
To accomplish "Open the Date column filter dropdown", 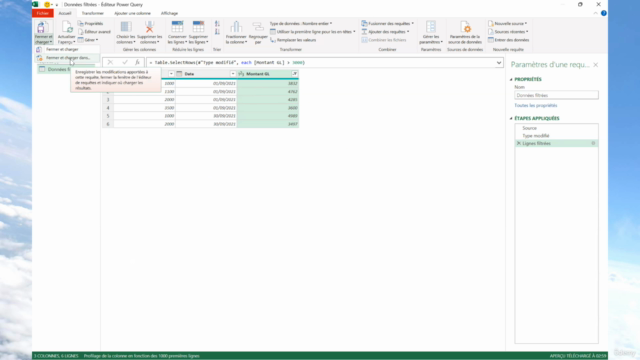I will pyautogui.click(x=233, y=74).
